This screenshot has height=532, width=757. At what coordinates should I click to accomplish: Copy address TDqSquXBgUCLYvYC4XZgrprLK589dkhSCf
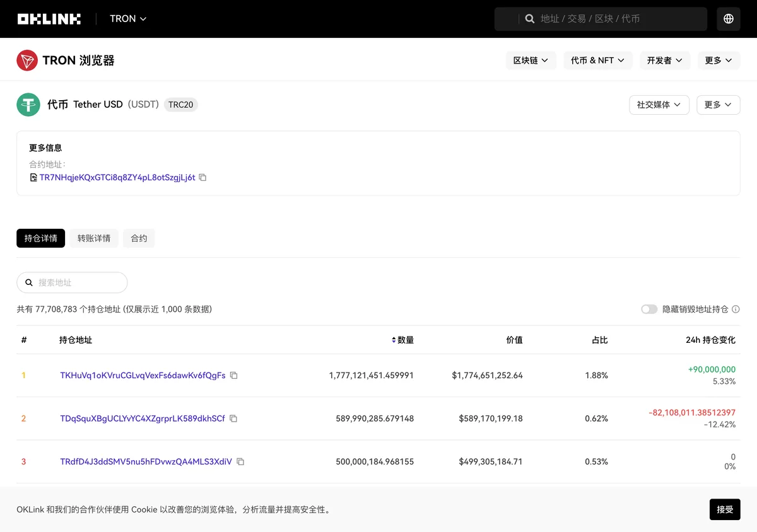(x=233, y=419)
